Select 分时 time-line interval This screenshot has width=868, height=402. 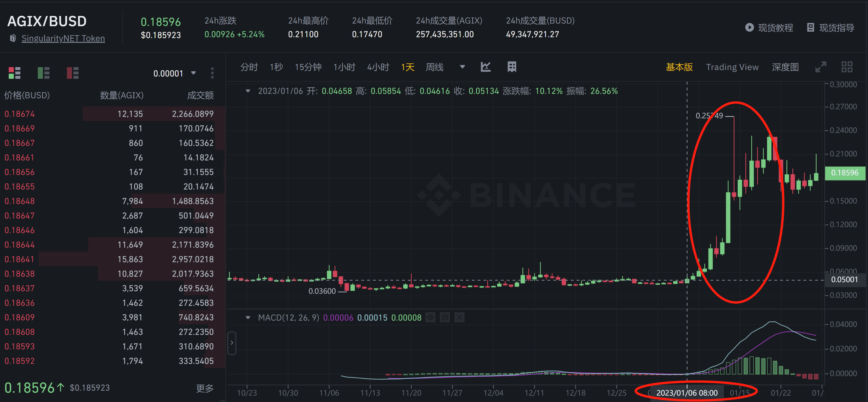point(249,67)
